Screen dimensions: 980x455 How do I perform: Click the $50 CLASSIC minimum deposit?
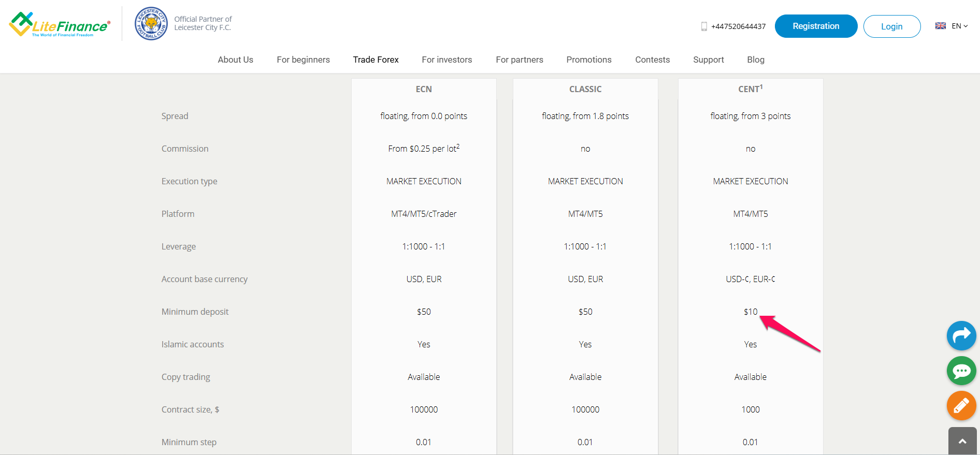tap(585, 312)
